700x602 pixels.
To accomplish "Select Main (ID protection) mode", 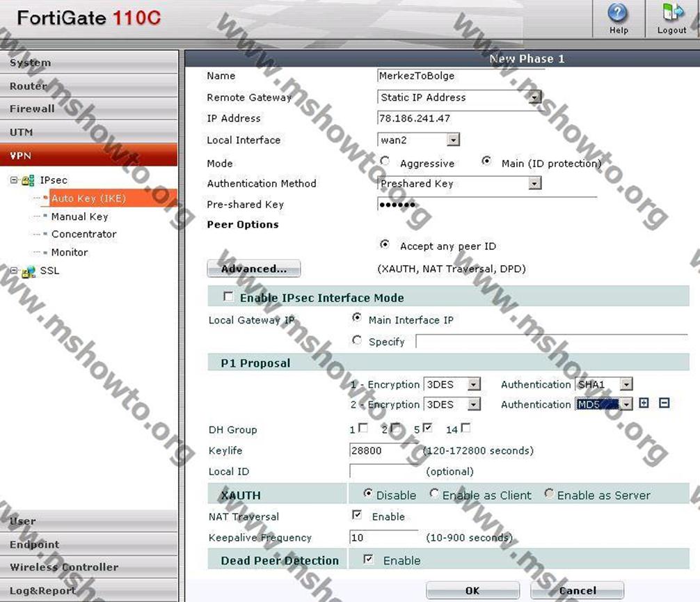I will tap(486, 161).
